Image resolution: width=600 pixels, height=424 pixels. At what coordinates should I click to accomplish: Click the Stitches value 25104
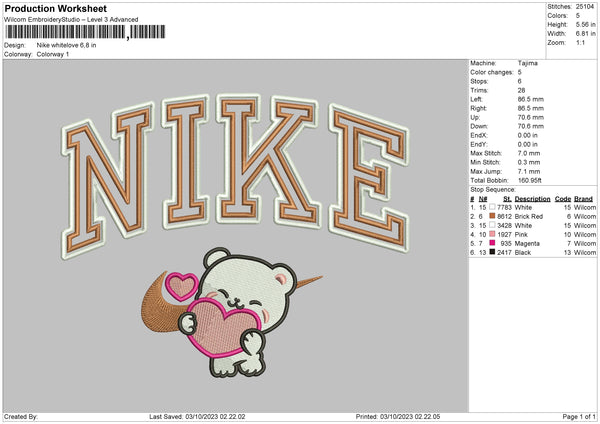point(584,7)
